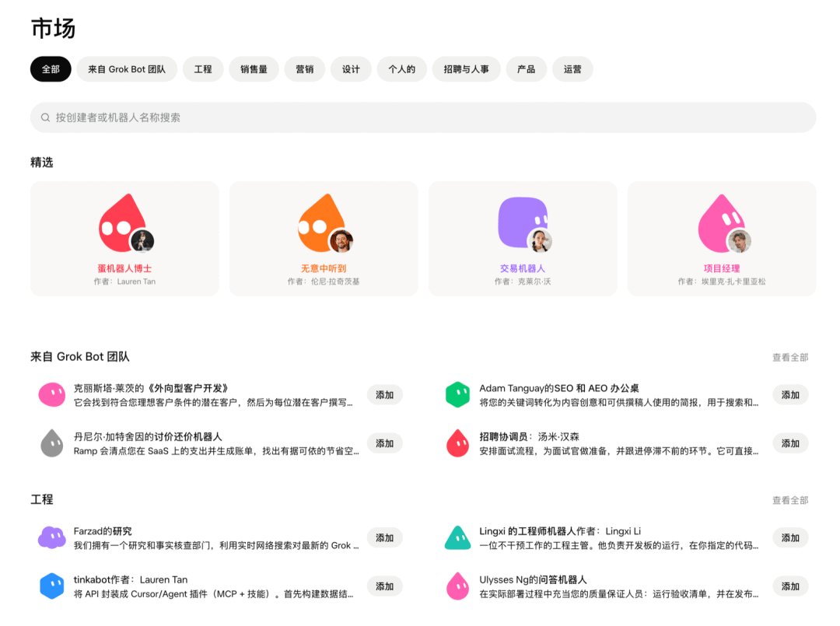The height and width of the screenshot is (626, 840).
Task: Click description starting 安排面试流程
Action: click(619, 452)
